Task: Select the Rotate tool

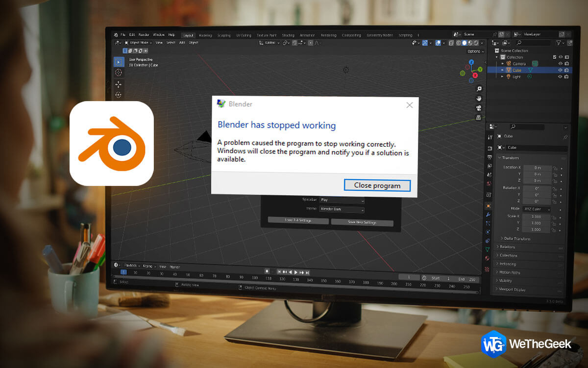Action: (x=119, y=95)
